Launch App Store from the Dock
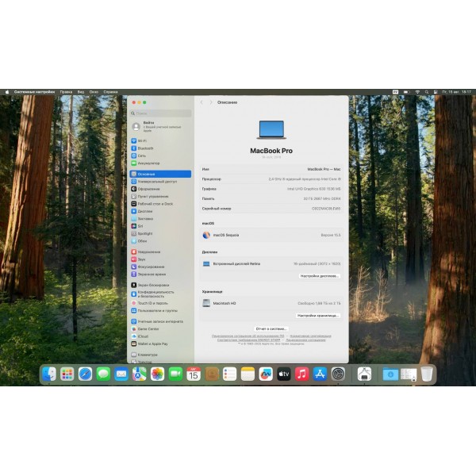 pos(320,374)
